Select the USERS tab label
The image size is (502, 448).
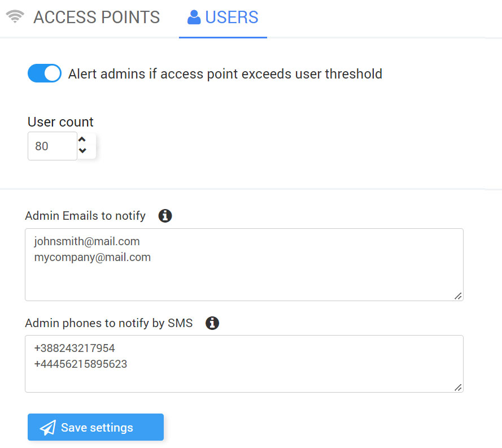click(x=232, y=18)
